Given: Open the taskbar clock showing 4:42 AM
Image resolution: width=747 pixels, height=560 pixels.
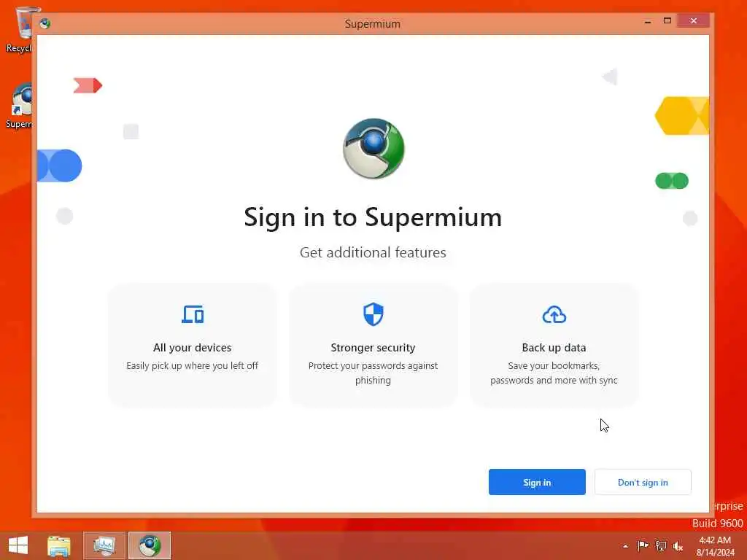Looking at the screenshot, I should point(715,546).
